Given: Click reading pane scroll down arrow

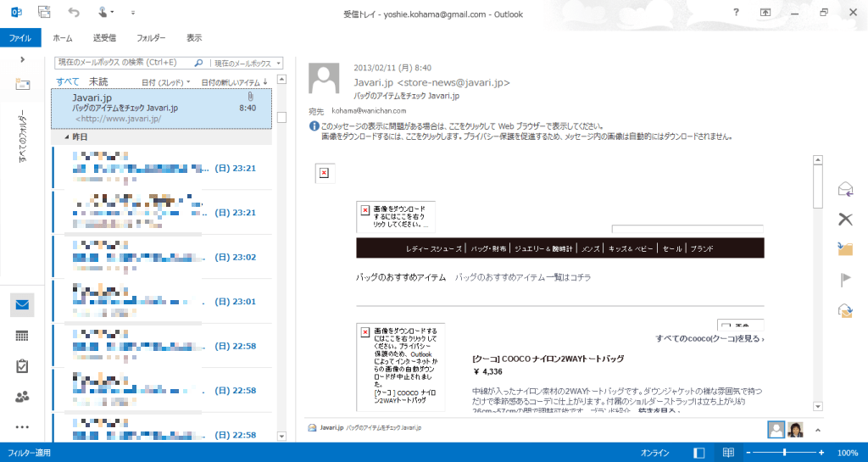Looking at the screenshot, I should click(x=818, y=406).
